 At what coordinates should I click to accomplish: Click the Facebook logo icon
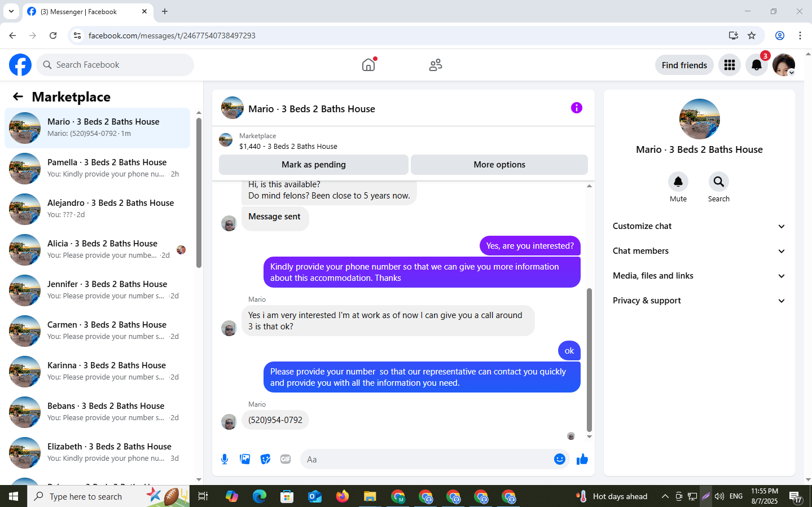point(20,65)
